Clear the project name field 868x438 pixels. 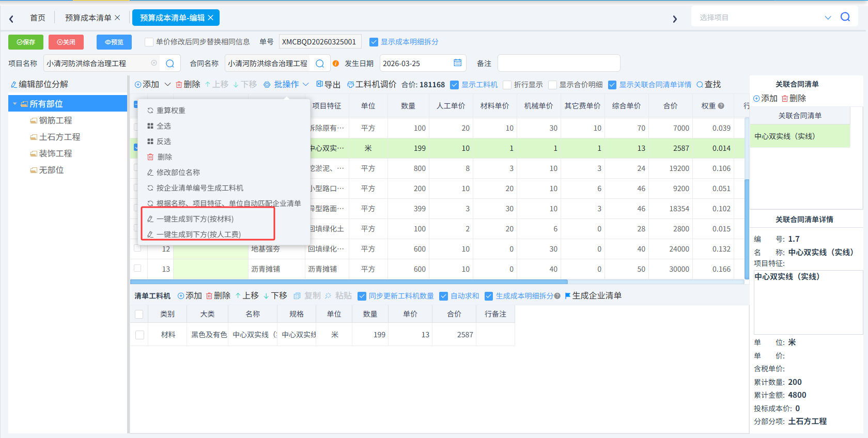154,63
